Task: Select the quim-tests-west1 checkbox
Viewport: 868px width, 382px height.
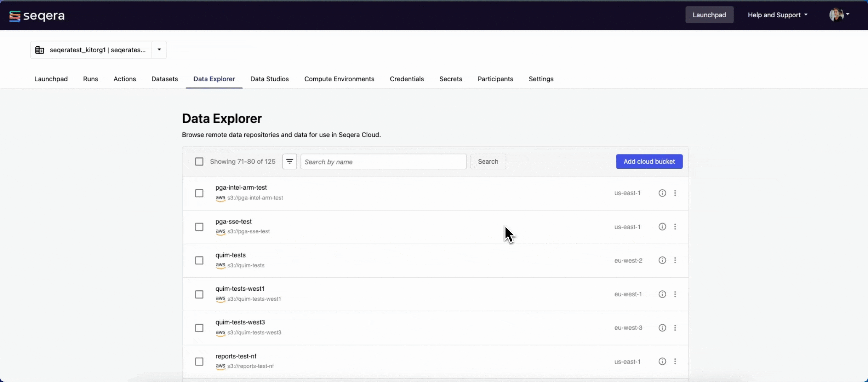Action: point(199,294)
